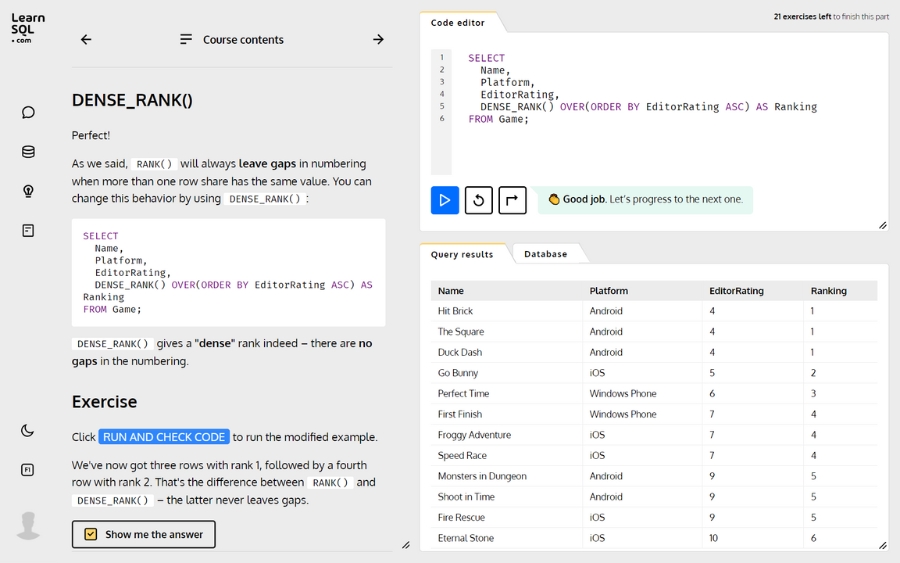Click the DENSE_RANK() heading

(x=132, y=100)
